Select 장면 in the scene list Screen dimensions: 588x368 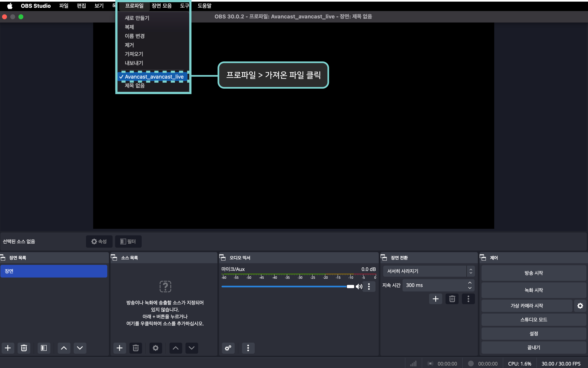click(x=54, y=271)
